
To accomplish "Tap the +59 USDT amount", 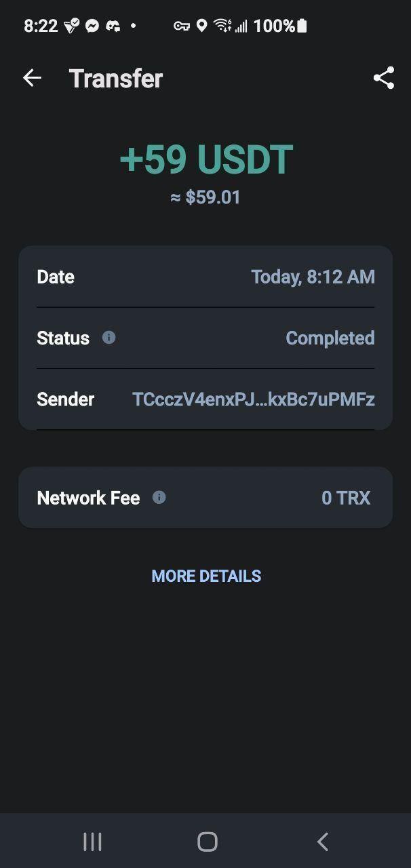I will pyautogui.click(x=206, y=159).
